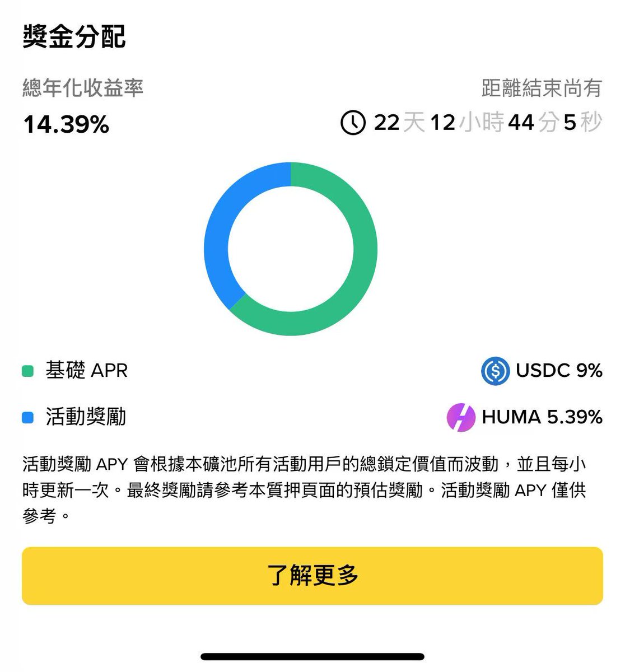Tap the 獎金分配 heading

[x=74, y=36]
